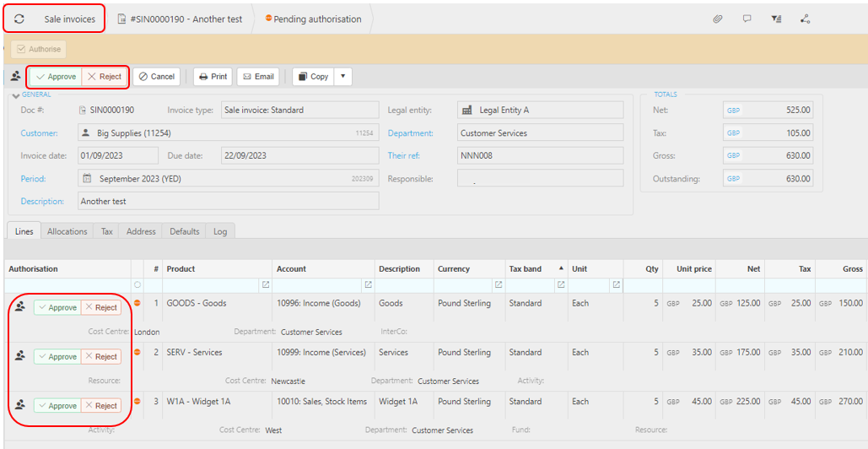868x449 pixels.
Task: Open the Log tab
Action: point(220,231)
